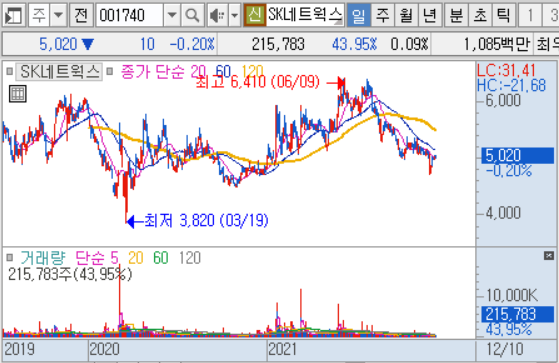Click the interval 1 button

pyautogui.click(x=530, y=15)
